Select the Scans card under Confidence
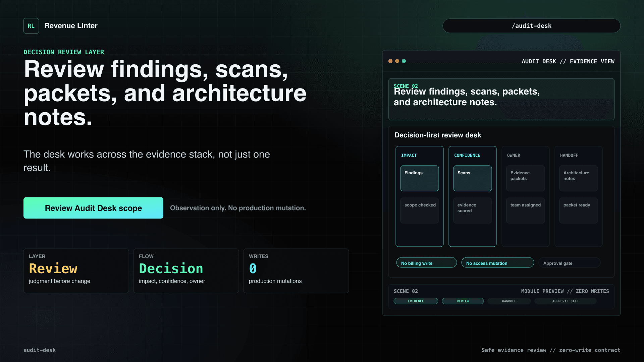 472,178
